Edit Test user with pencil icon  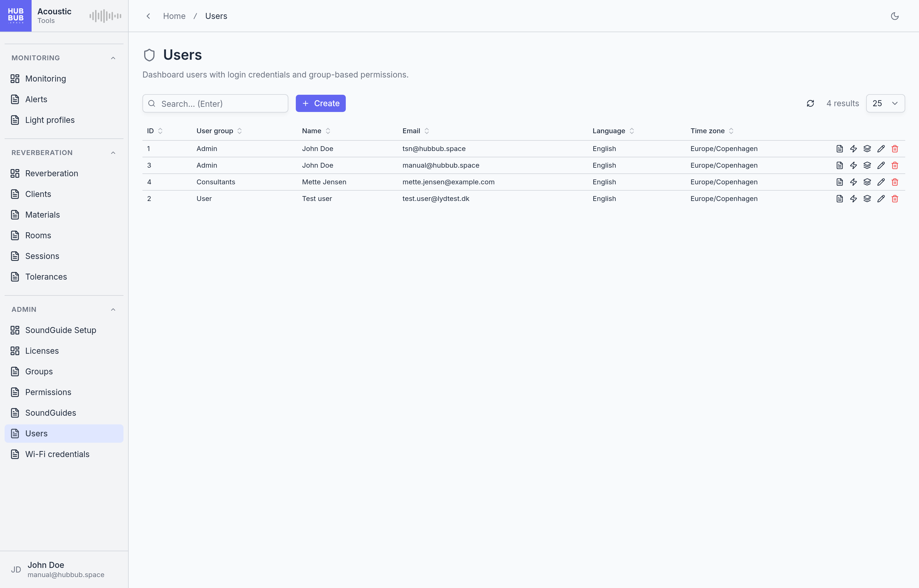(881, 199)
